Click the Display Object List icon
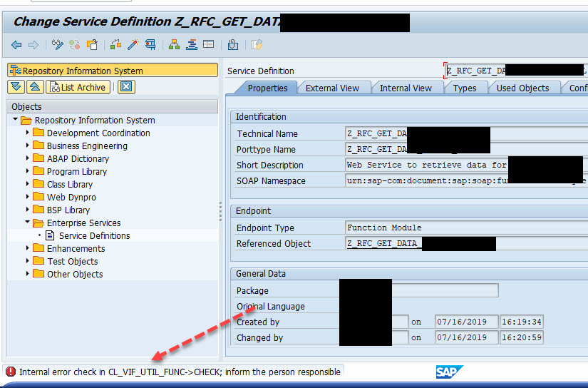The image size is (588, 388). coord(192,45)
